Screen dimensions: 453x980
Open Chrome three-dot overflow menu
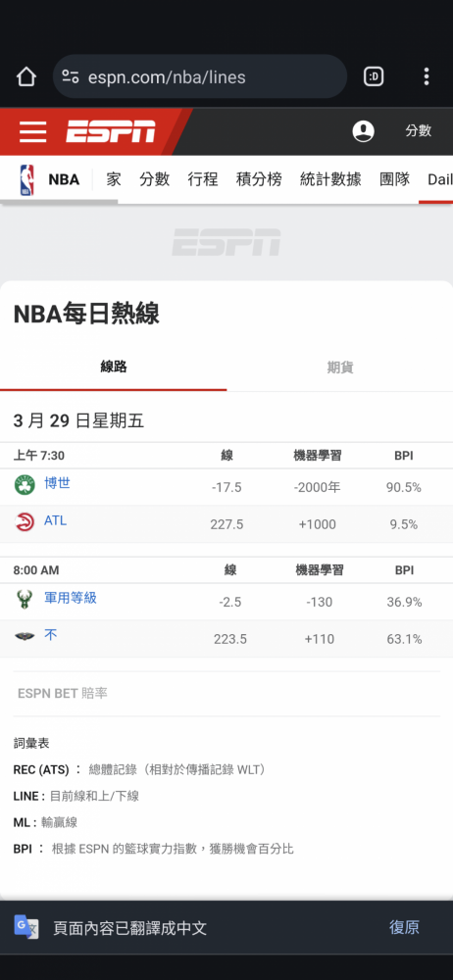(x=427, y=76)
